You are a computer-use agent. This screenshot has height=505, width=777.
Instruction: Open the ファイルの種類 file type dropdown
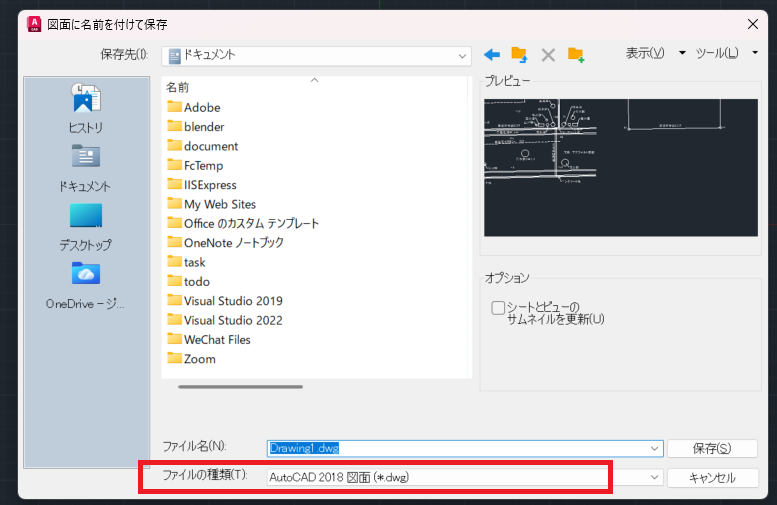[x=655, y=478]
